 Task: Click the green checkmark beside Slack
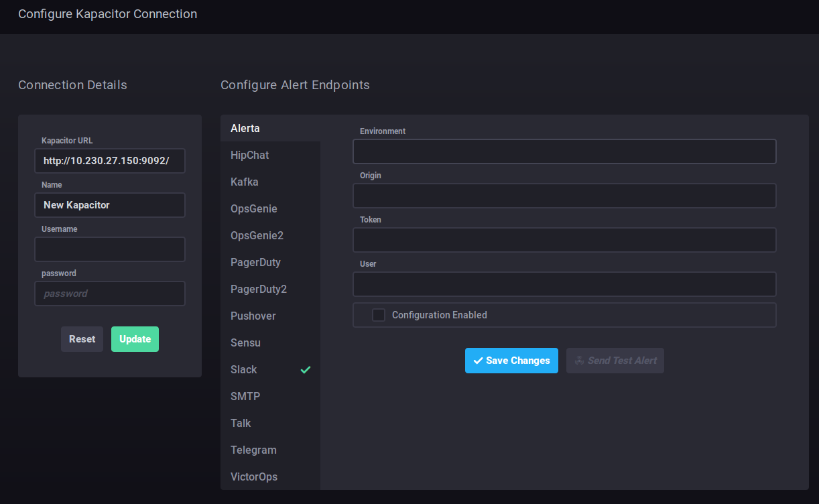(x=306, y=369)
